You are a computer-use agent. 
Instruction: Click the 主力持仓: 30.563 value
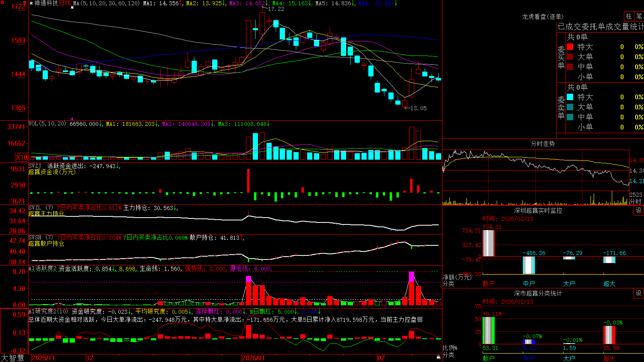pyautogui.click(x=148, y=208)
